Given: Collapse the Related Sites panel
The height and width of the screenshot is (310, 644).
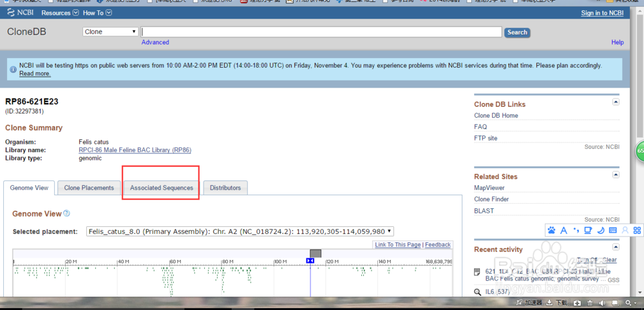Looking at the screenshot, I should click(616, 174).
